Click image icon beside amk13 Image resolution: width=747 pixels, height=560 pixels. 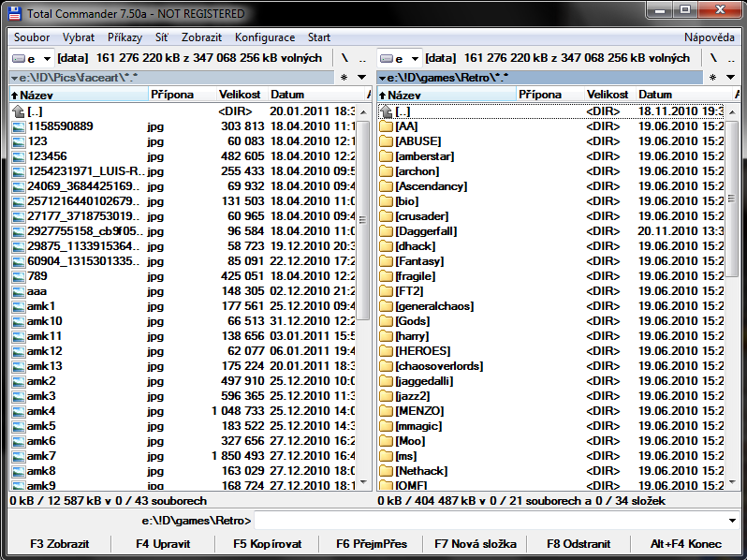(x=19, y=366)
